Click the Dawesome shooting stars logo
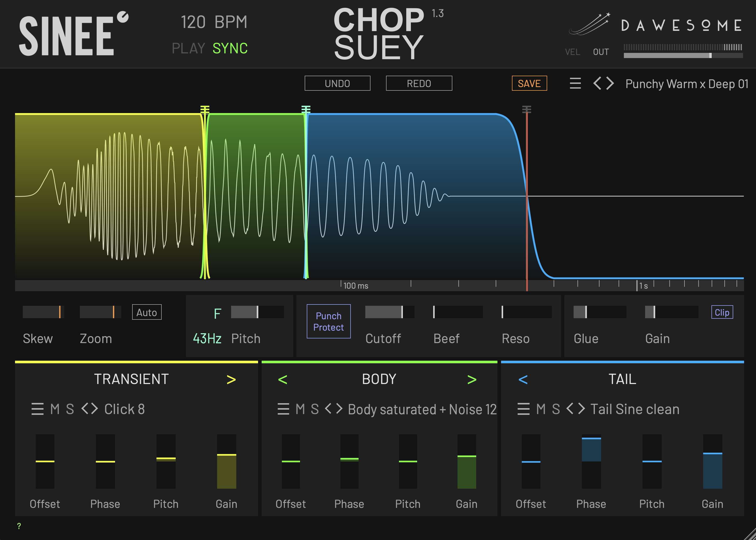Image resolution: width=756 pixels, height=540 pixels. [x=589, y=24]
